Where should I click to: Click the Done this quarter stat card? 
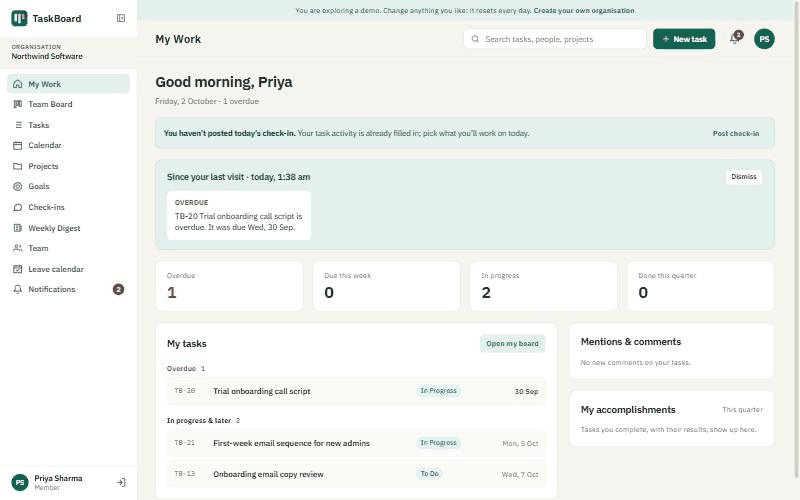coord(701,286)
